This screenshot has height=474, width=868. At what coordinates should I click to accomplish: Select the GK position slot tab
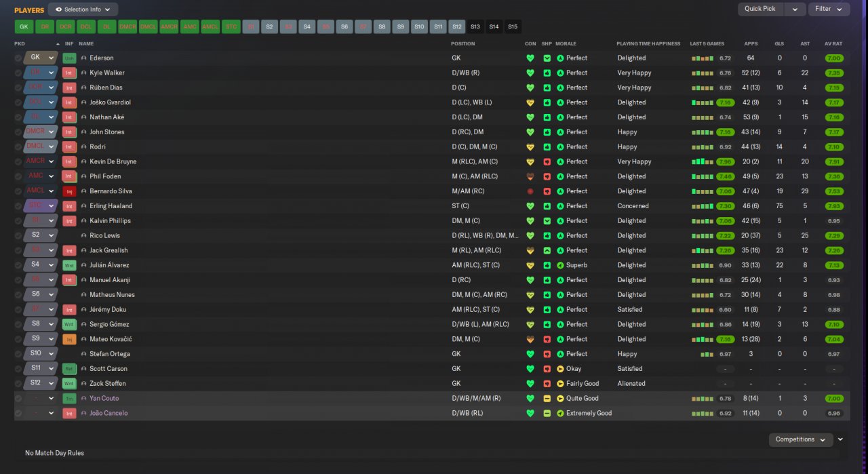click(x=24, y=27)
